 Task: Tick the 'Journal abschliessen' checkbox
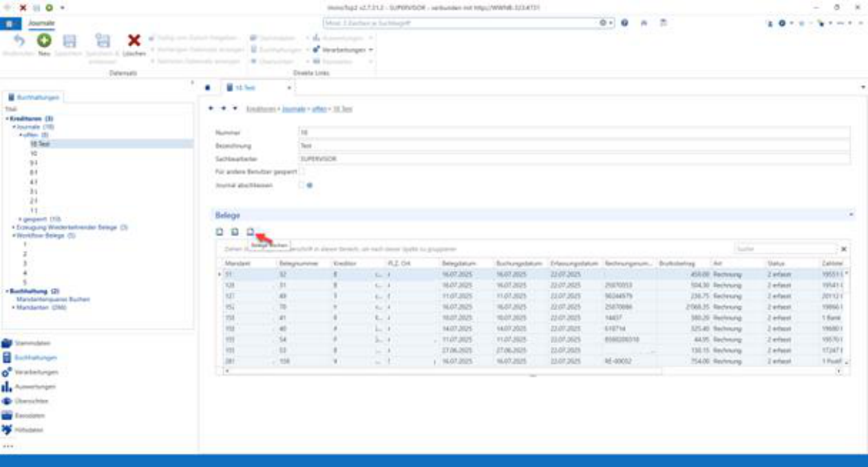[x=301, y=186]
